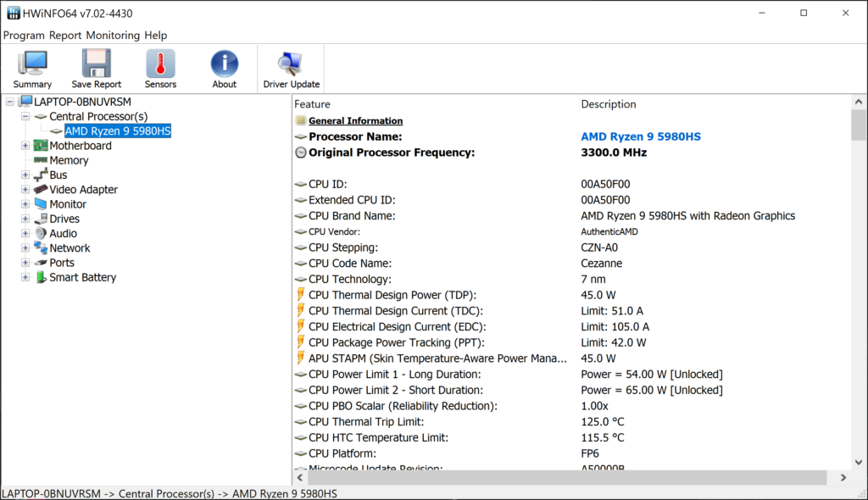
Task: Click the Ports connector icon
Action: tap(41, 263)
